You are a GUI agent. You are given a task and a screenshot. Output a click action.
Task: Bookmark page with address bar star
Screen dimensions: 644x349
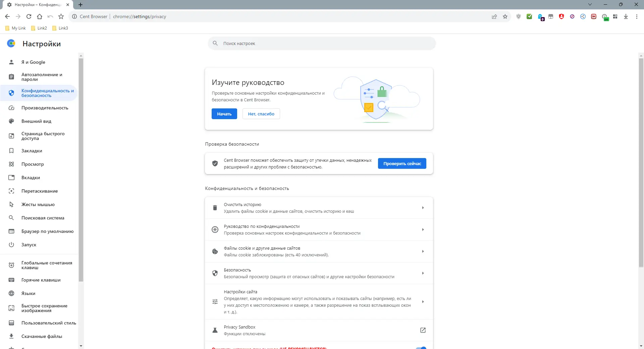(x=505, y=16)
